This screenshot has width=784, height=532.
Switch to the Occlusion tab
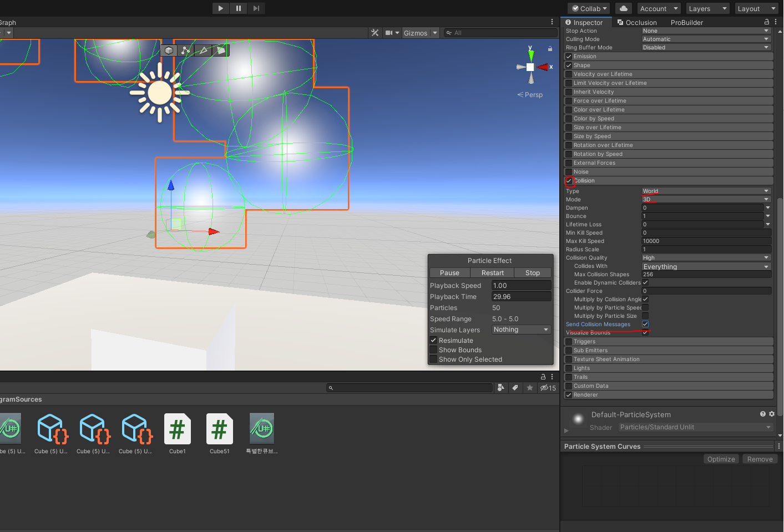point(637,22)
